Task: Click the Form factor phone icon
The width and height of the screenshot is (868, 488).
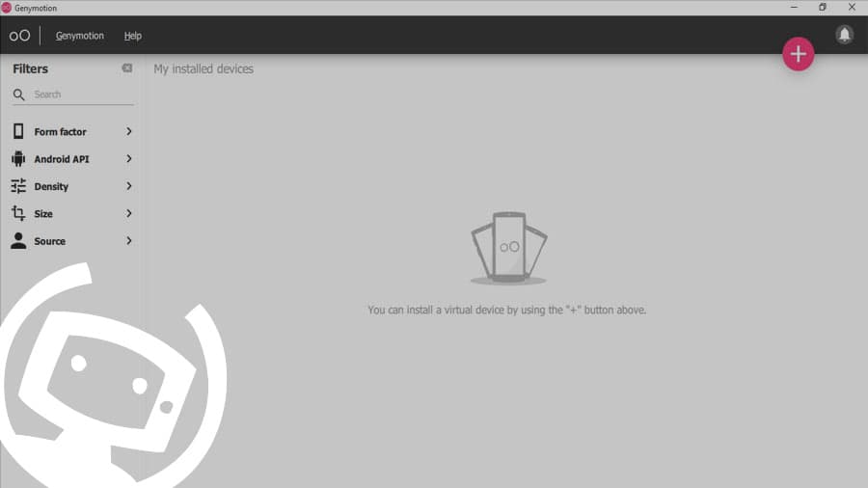Action: point(18,131)
